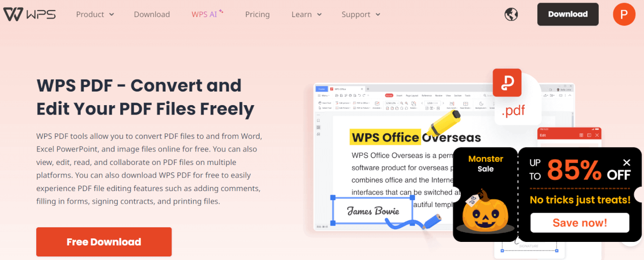This screenshot has height=260, width=644.
Task: Close the 85% OFF promo banner
Action: coord(626,162)
